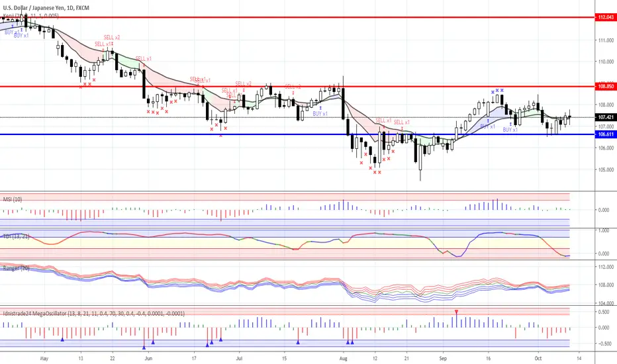Viewport: 617px width, 364px height.
Task: Click the Jul label on time axis
Action: pyautogui.click(x=239, y=359)
